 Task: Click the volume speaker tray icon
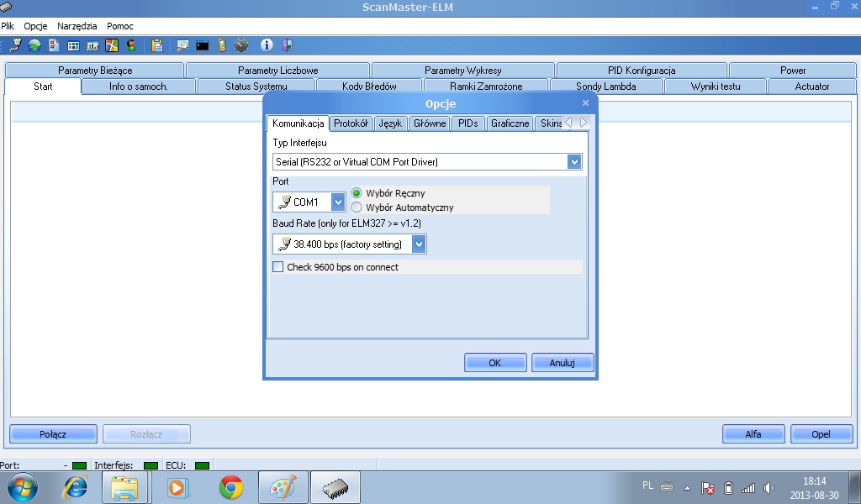(x=769, y=487)
